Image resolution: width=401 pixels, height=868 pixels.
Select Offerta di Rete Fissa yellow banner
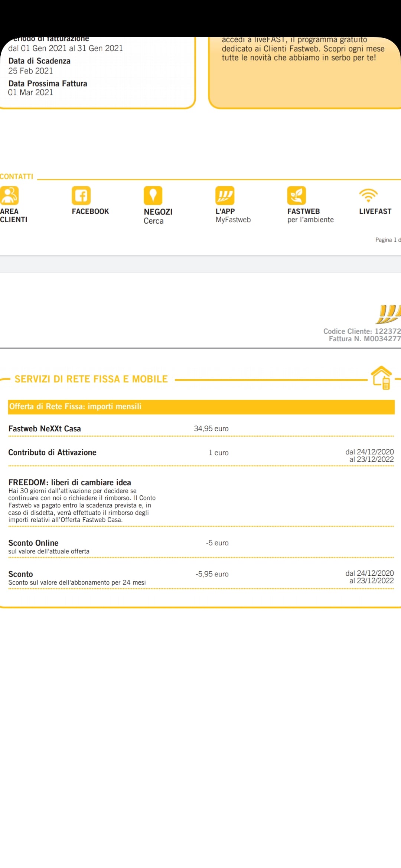coord(201,407)
